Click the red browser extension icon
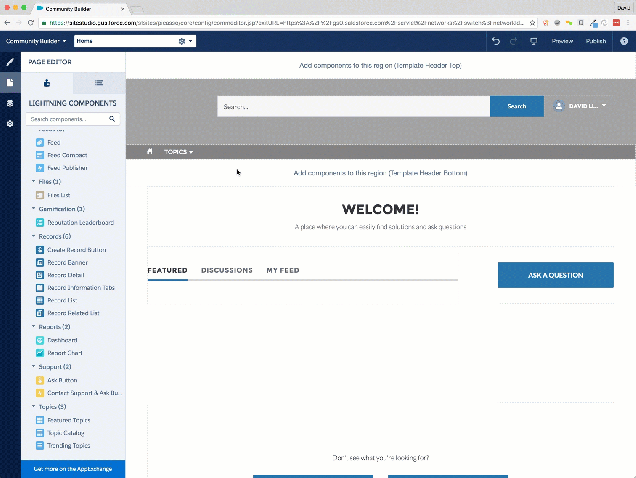Screen dimensions: 636x478 click(617, 23)
